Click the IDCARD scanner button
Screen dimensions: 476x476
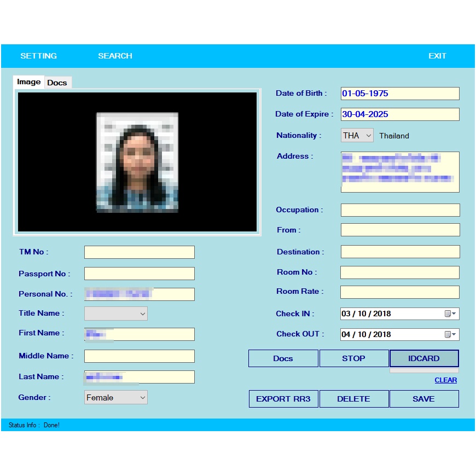coord(424,358)
